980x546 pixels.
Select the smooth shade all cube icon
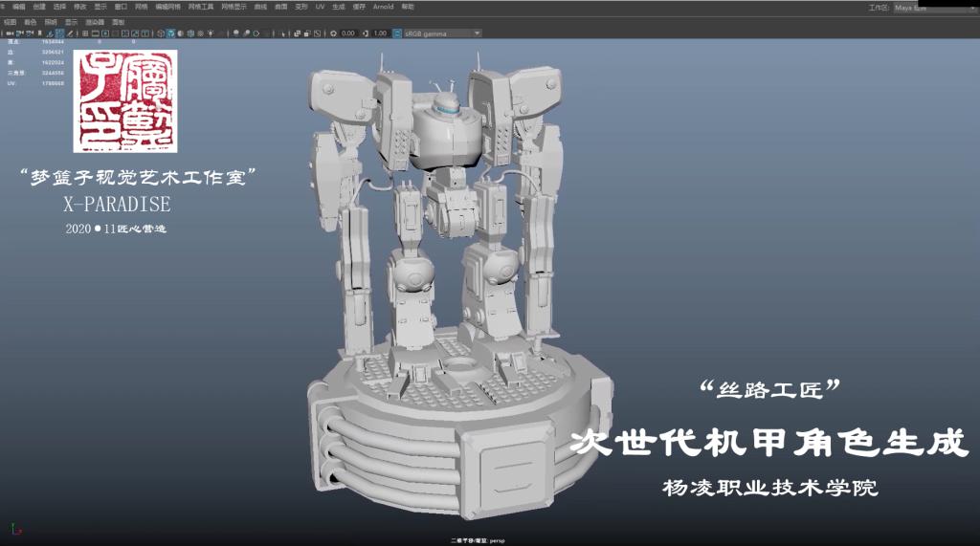pyautogui.click(x=170, y=33)
